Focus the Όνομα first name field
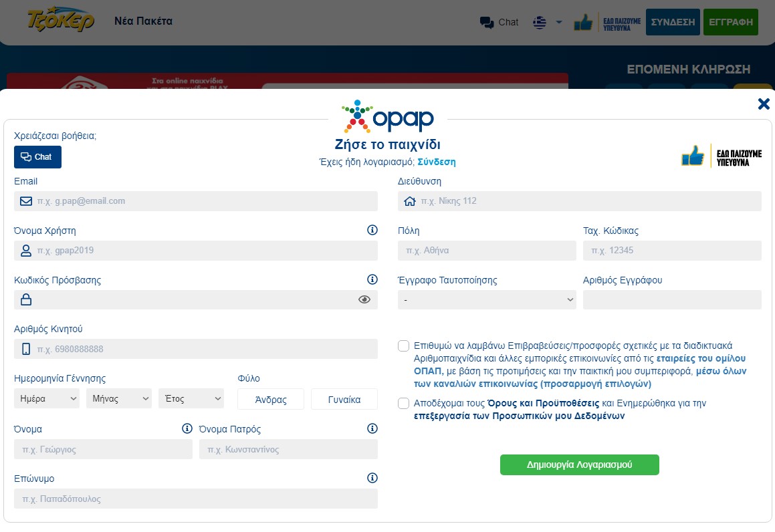 click(103, 450)
